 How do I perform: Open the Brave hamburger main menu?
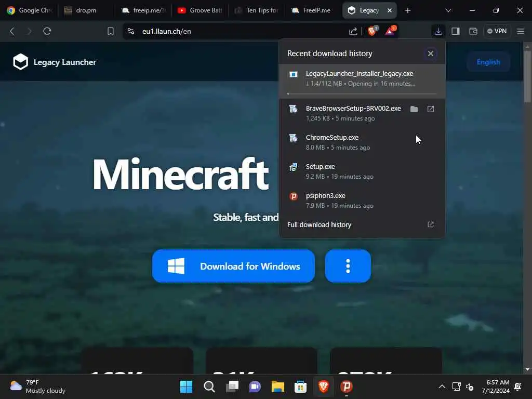coord(521,31)
